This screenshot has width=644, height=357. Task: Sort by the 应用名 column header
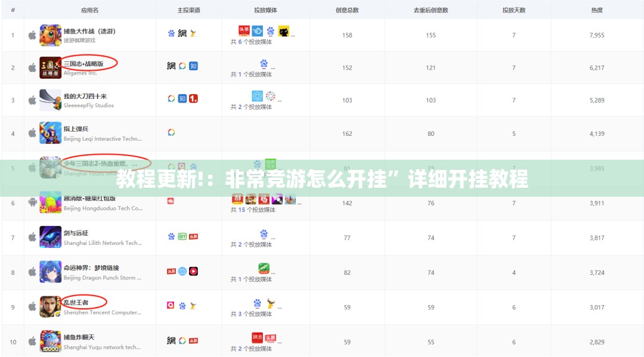pyautogui.click(x=89, y=10)
